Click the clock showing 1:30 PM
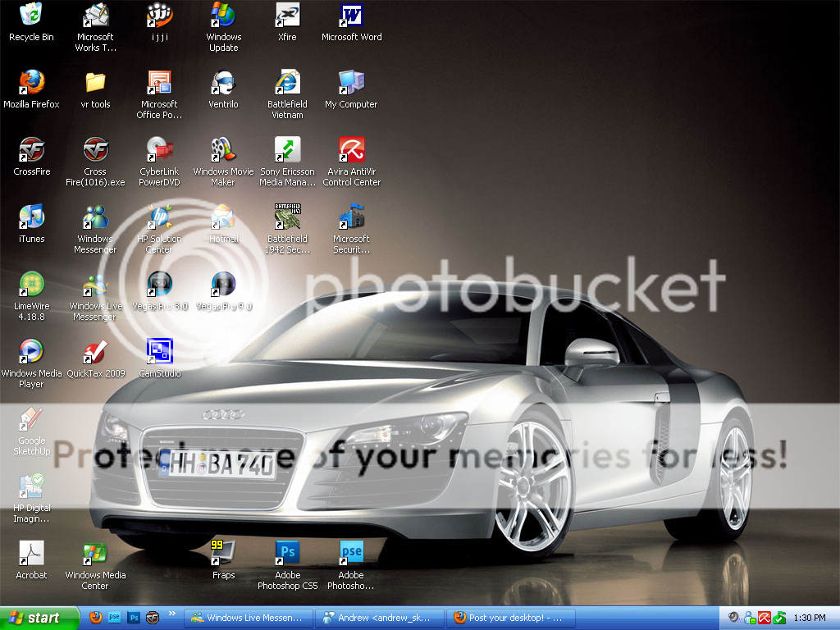840x630 pixels. [x=810, y=618]
